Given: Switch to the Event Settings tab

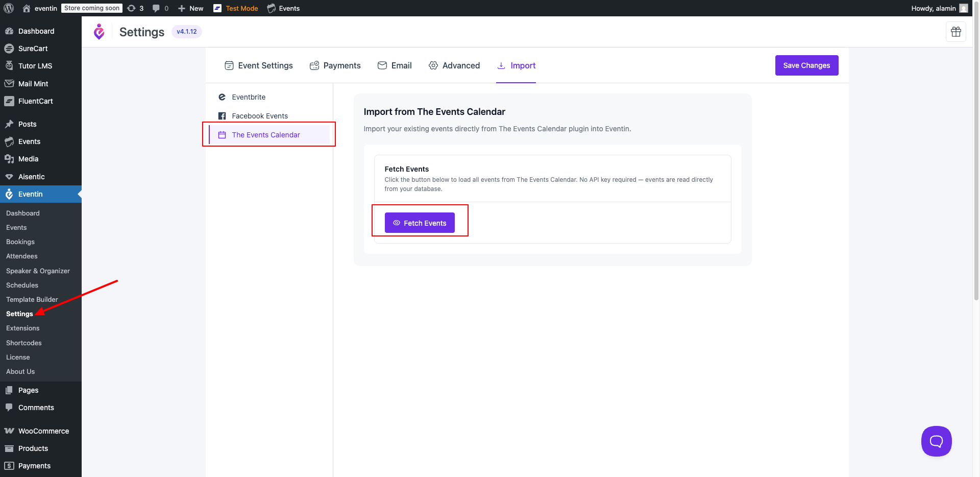Looking at the screenshot, I should (x=259, y=65).
